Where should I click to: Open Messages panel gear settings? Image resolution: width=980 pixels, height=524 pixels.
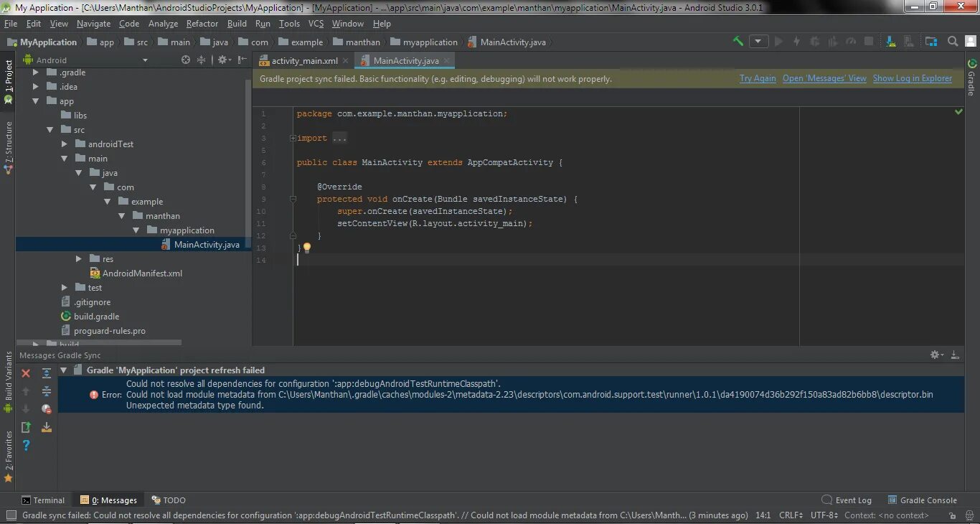936,355
